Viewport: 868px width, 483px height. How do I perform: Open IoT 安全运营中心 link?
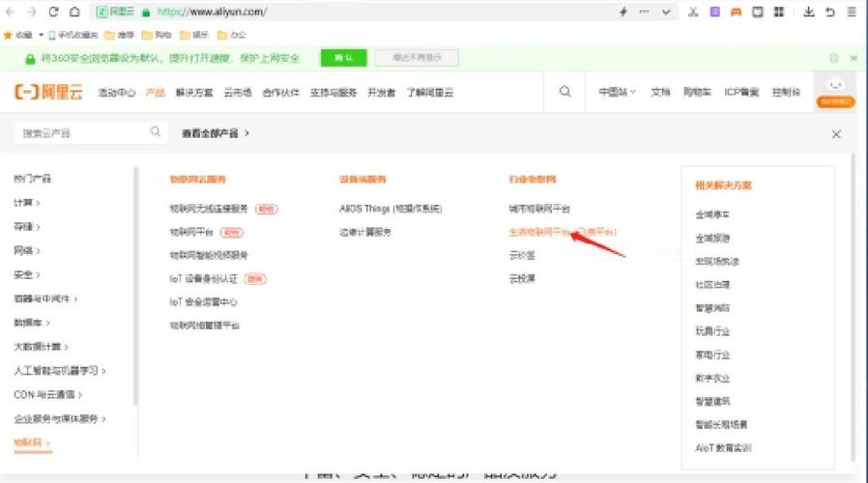pyautogui.click(x=203, y=301)
